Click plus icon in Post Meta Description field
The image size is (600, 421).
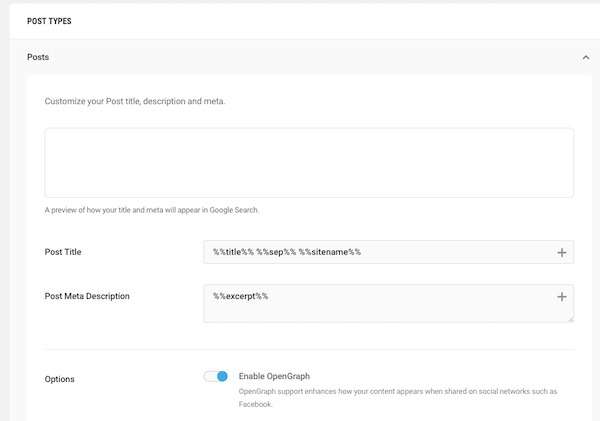pos(562,297)
